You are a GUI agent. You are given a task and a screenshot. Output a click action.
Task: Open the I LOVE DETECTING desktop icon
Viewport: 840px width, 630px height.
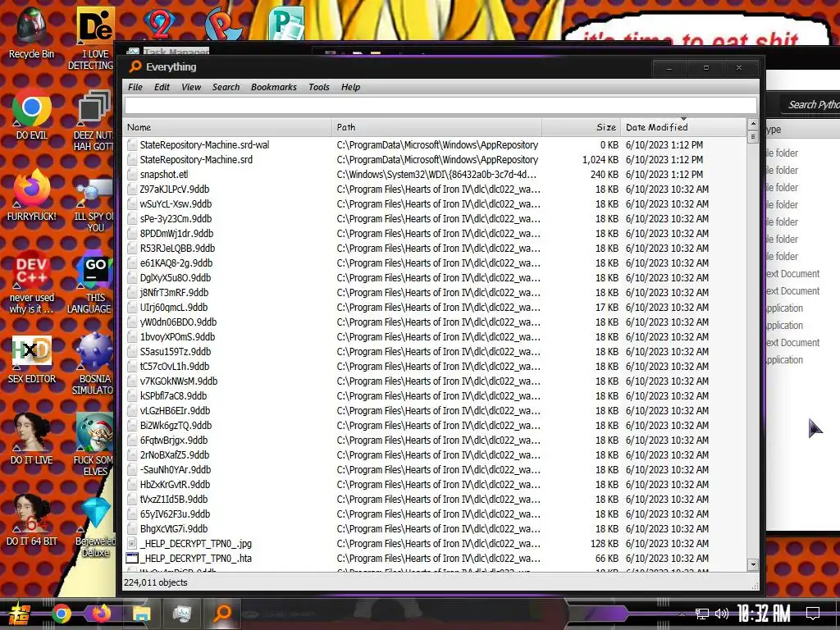(x=94, y=39)
